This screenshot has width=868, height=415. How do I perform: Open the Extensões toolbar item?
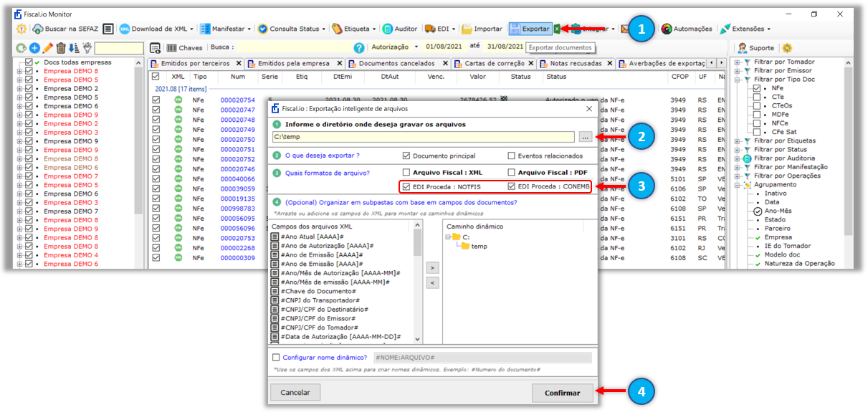(x=745, y=29)
